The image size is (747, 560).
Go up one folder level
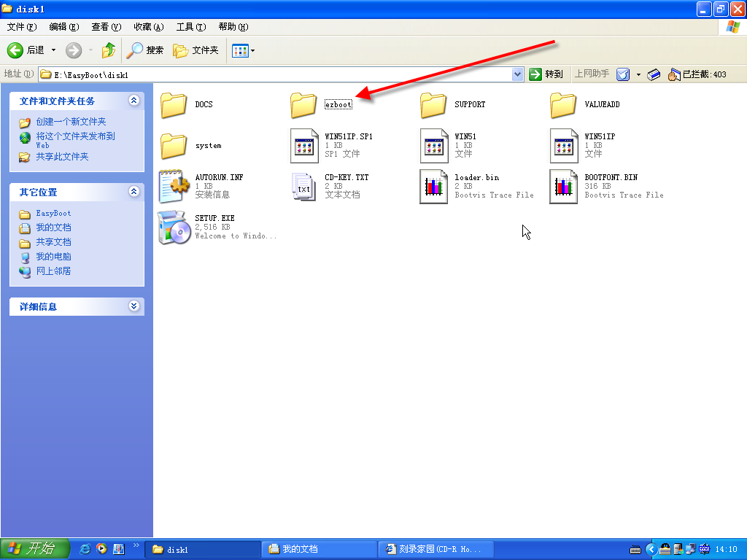(x=109, y=50)
